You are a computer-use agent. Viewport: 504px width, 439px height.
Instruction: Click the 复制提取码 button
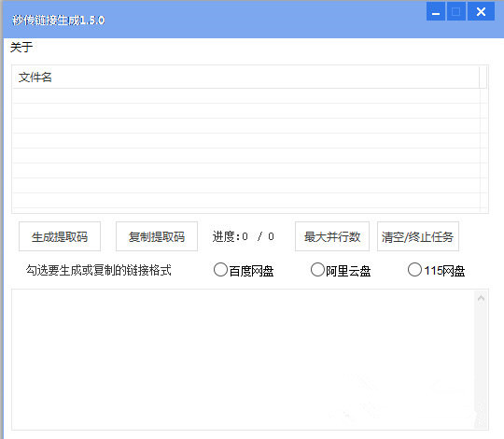point(157,236)
